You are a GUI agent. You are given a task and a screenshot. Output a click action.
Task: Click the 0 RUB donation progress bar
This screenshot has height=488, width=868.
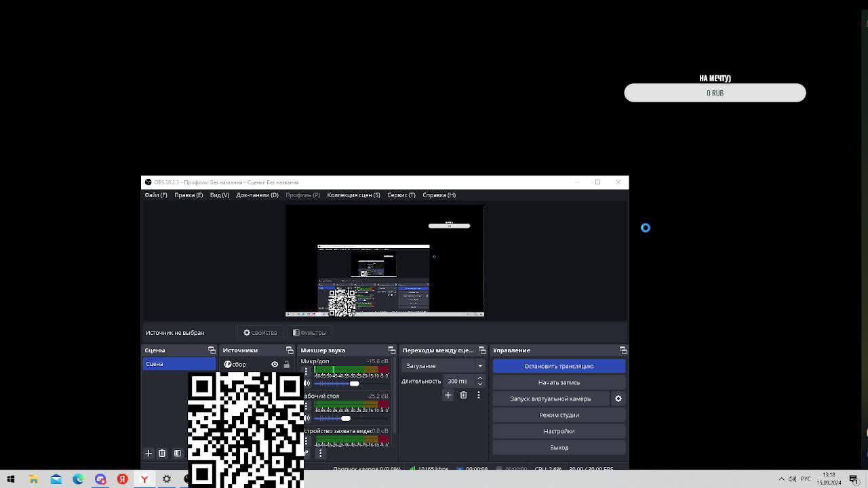(x=715, y=93)
